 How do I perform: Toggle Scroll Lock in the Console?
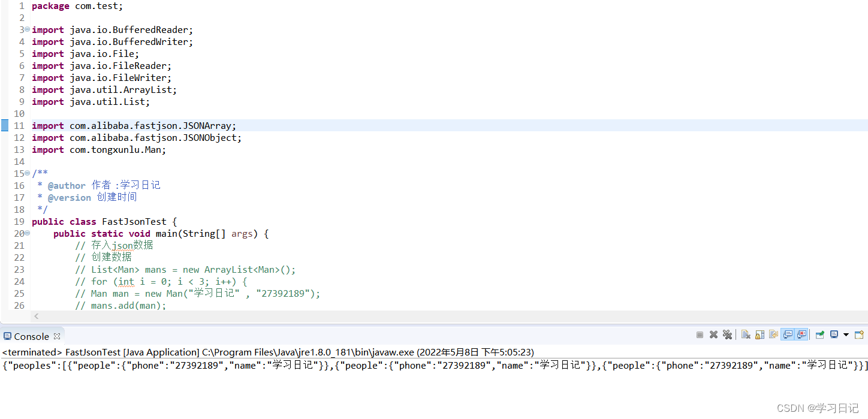point(759,334)
